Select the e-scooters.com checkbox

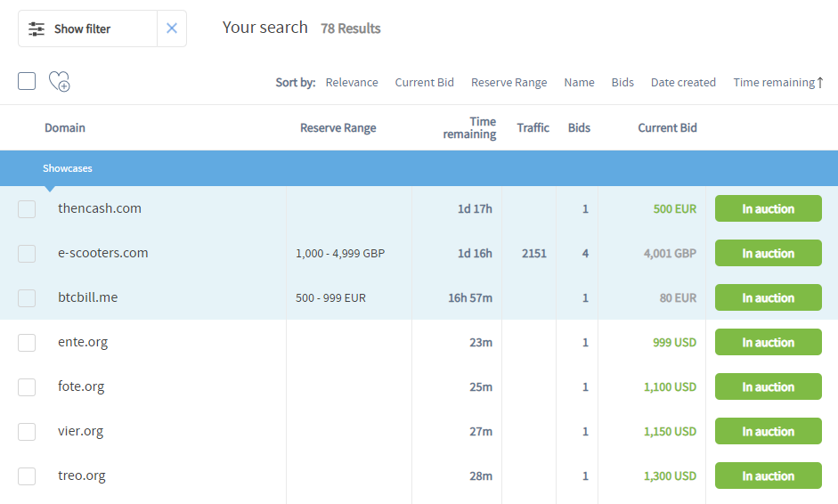(27, 254)
